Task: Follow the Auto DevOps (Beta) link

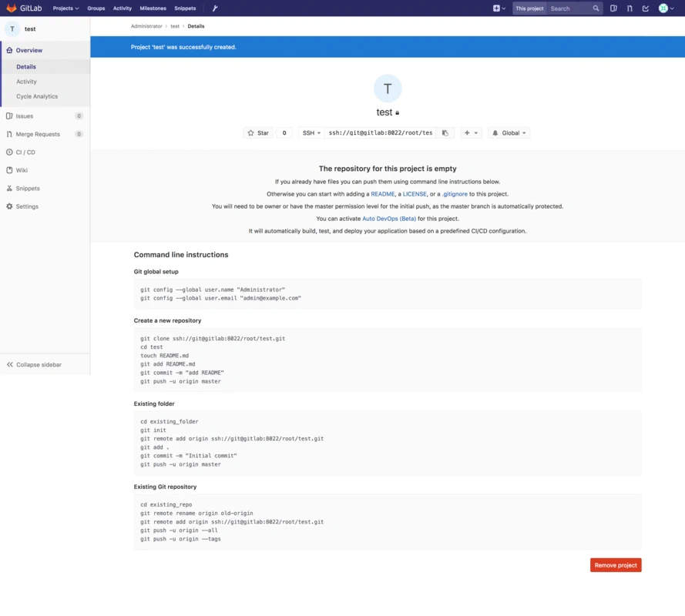Action: pos(389,219)
